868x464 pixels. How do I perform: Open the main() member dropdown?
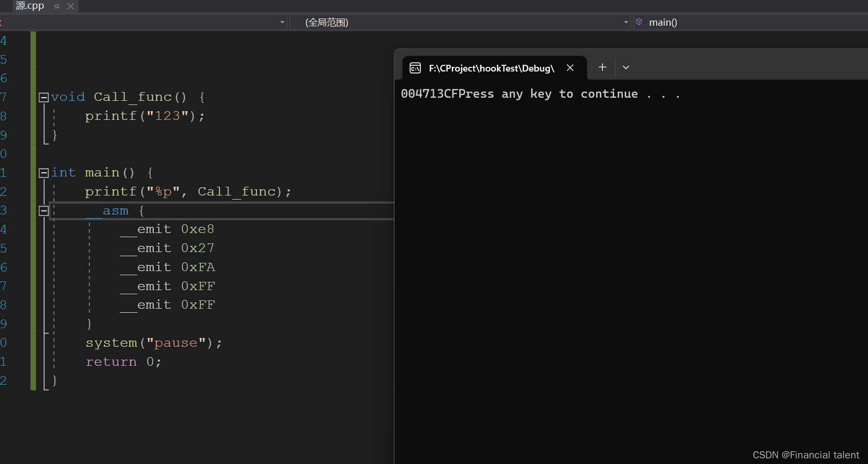point(750,22)
